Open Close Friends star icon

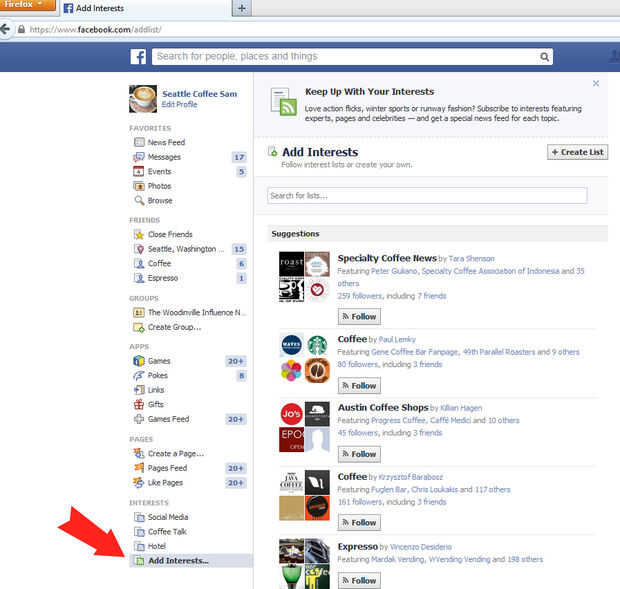tap(139, 234)
